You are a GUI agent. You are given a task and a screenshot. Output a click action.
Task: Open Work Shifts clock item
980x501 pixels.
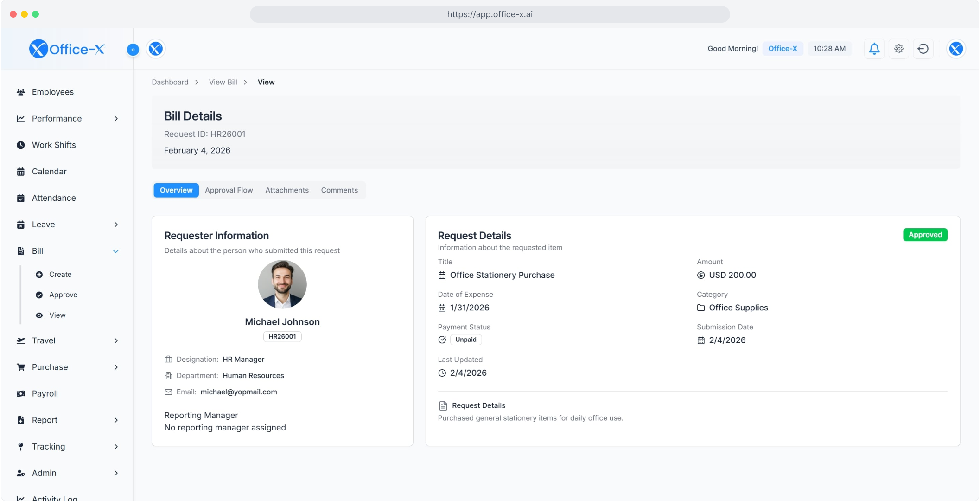(x=53, y=145)
